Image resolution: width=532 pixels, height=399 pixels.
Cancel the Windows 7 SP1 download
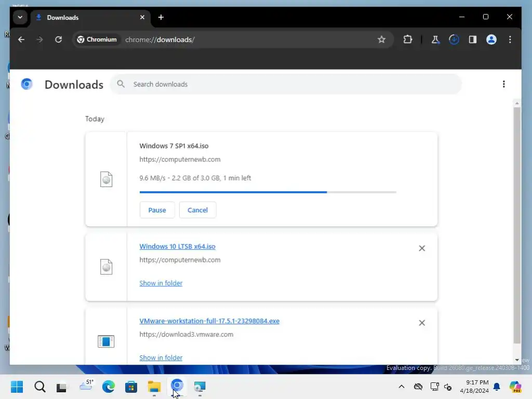click(x=197, y=210)
